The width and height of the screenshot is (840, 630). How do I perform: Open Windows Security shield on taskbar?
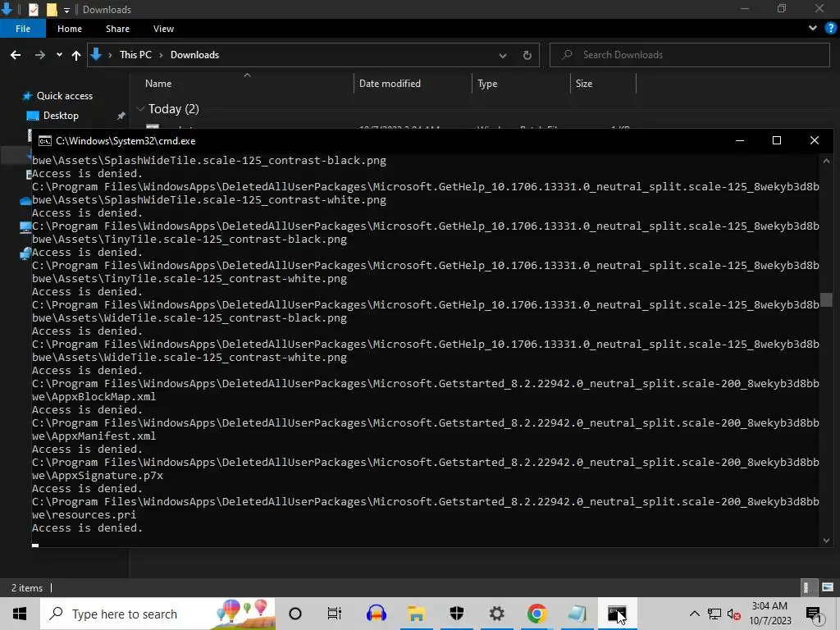point(456,614)
